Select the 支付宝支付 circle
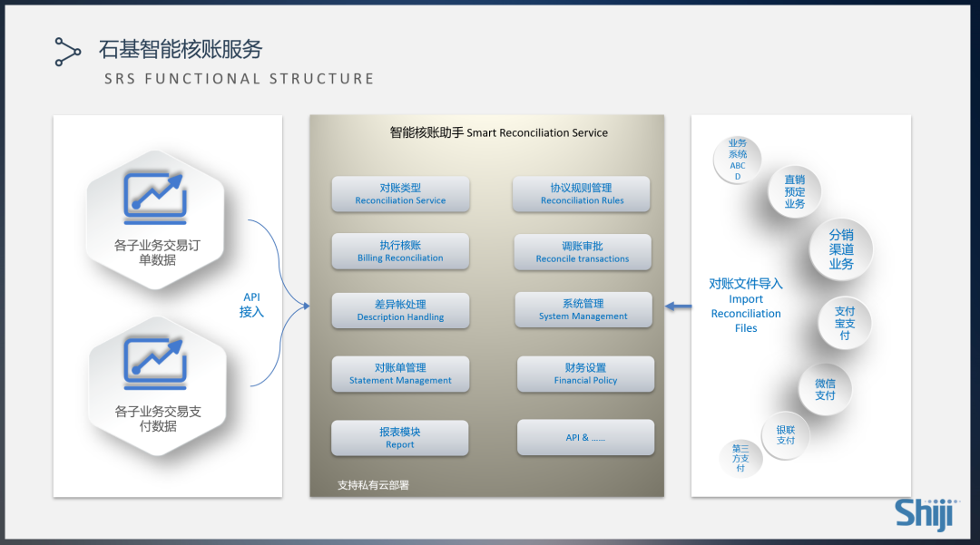The height and width of the screenshot is (545, 980). pos(845,323)
